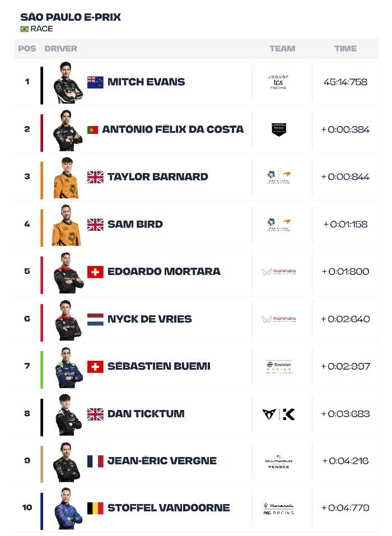This screenshot has height=536, width=392.
Task: Click the Envision Racing team logo
Action: pos(279,367)
